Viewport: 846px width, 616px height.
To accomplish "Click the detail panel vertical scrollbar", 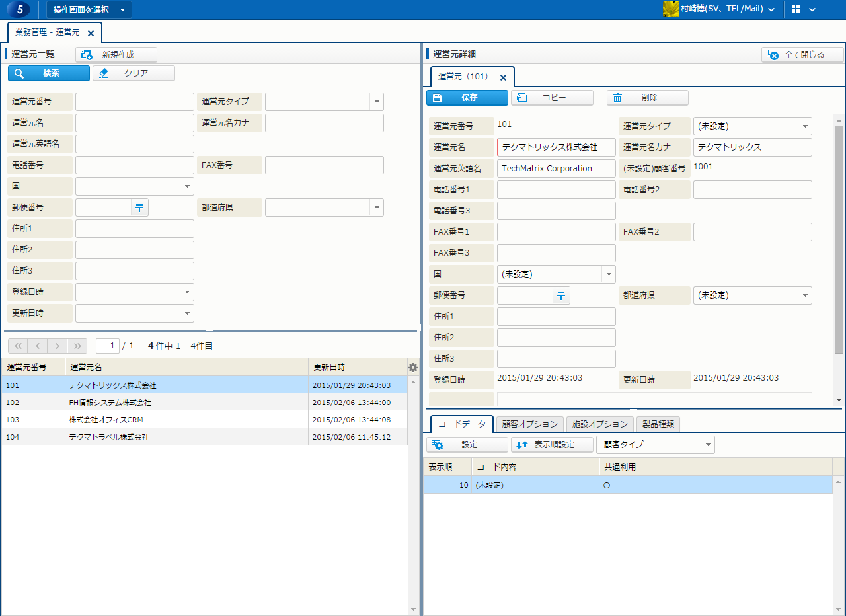I will 839,238.
